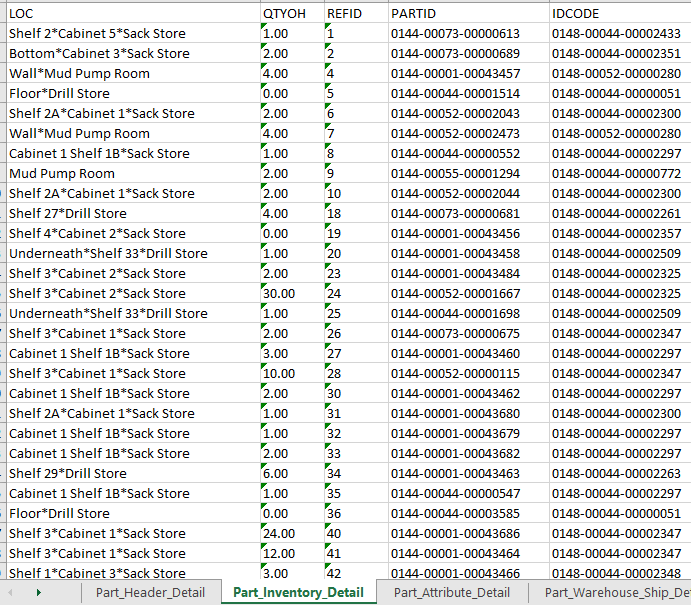This screenshot has width=691, height=605.
Task: Select 'Shelf 29*Drill Store' cell
Action: tap(133, 473)
